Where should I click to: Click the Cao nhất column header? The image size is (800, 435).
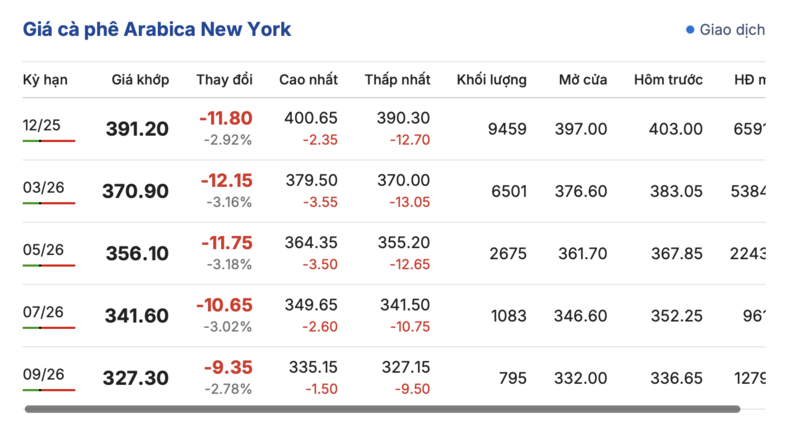coord(308,79)
